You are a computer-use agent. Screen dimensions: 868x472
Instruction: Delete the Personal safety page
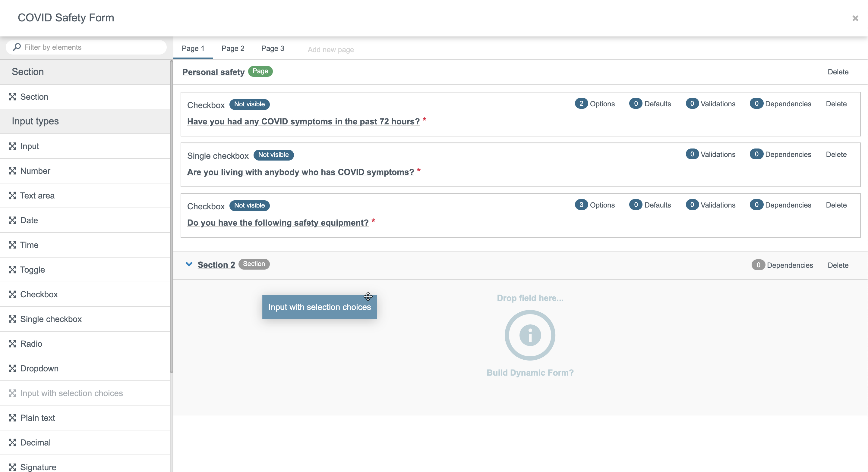(x=838, y=72)
